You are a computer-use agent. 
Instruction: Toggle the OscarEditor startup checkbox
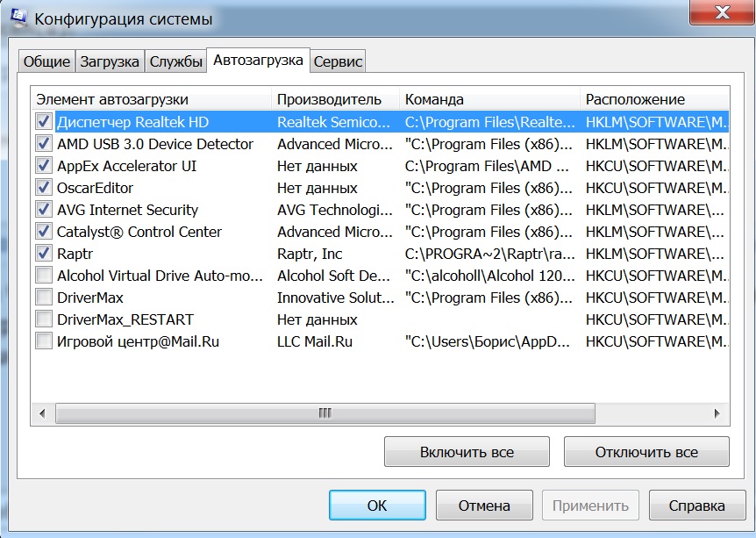coord(43,187)
